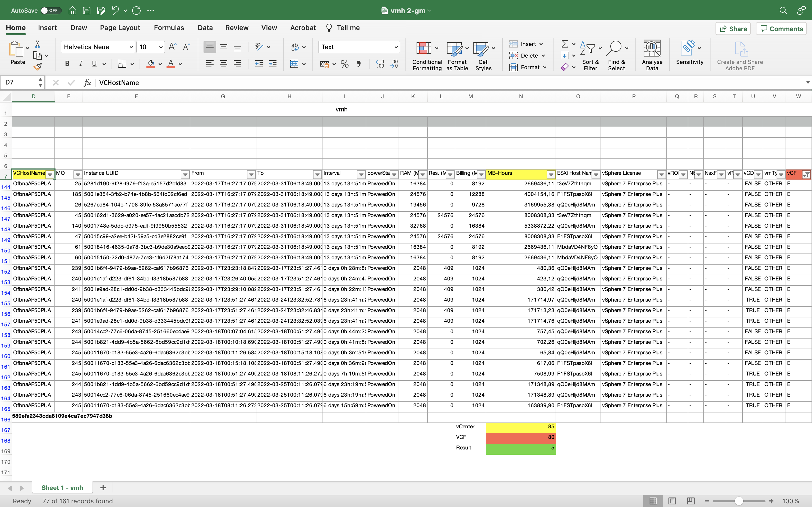Click the Share button
Screen dimensions: 812x507
pyautogui.click(x=733, y=29)
